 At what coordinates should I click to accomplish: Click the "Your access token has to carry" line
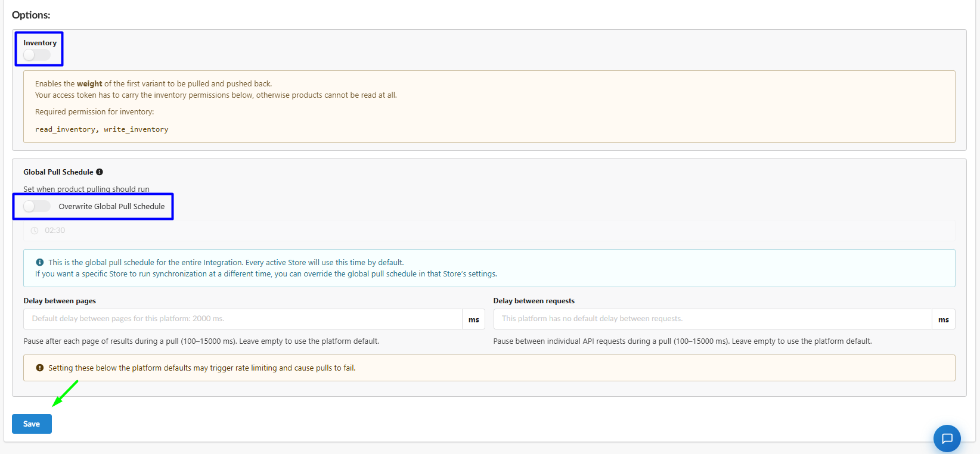tap(216, 95)
